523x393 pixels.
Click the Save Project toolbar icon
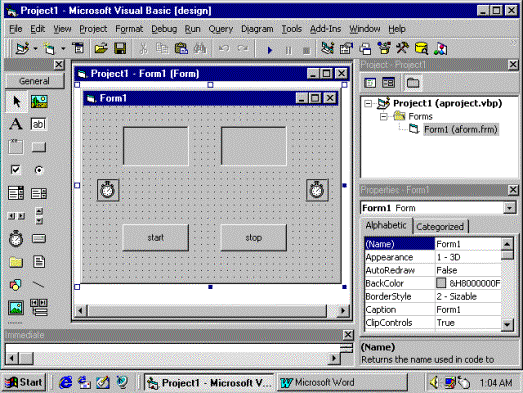[x=120, y=49]
